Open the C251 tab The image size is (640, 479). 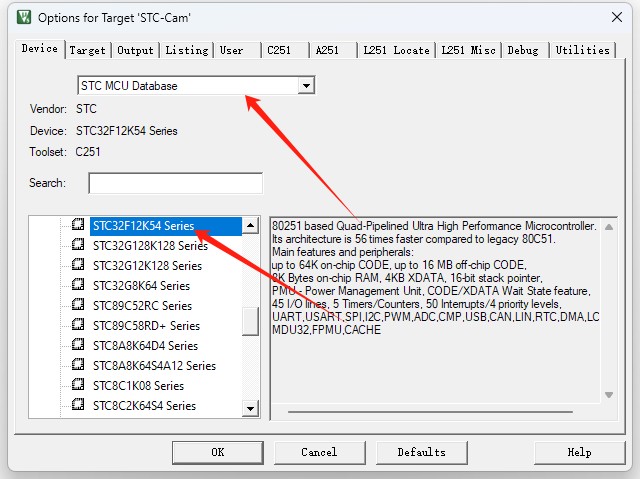[x=285, y=50]
